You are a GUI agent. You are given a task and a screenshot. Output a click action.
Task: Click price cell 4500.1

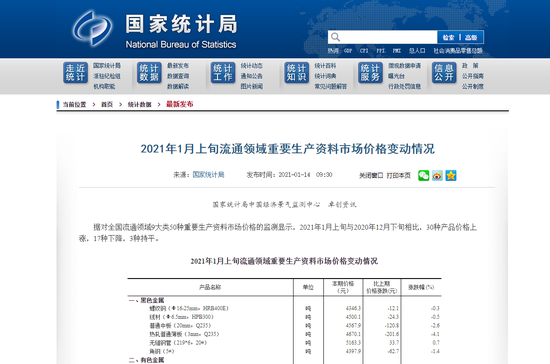click(x=353, y=317)
